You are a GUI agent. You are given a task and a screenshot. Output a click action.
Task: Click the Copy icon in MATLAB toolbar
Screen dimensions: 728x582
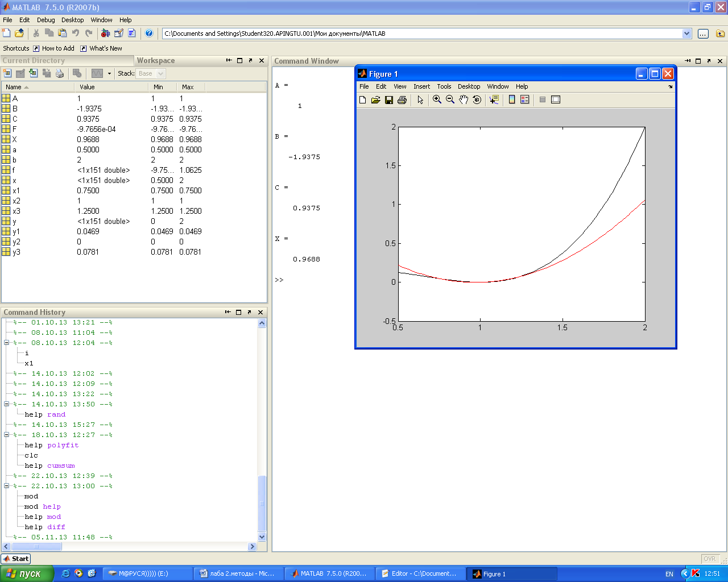49,34
